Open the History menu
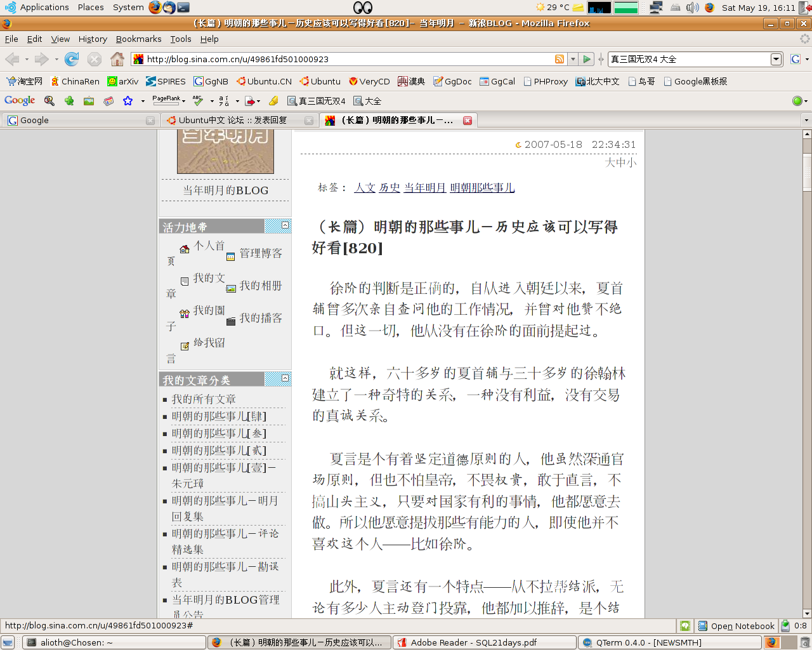 pyautogui.click(x=93, y=39)
